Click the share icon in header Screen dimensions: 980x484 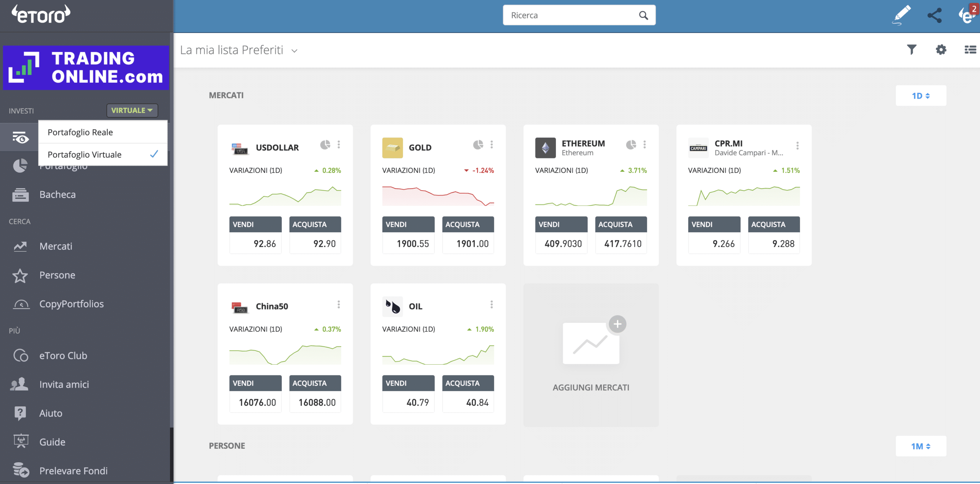(x=934, y=15)
